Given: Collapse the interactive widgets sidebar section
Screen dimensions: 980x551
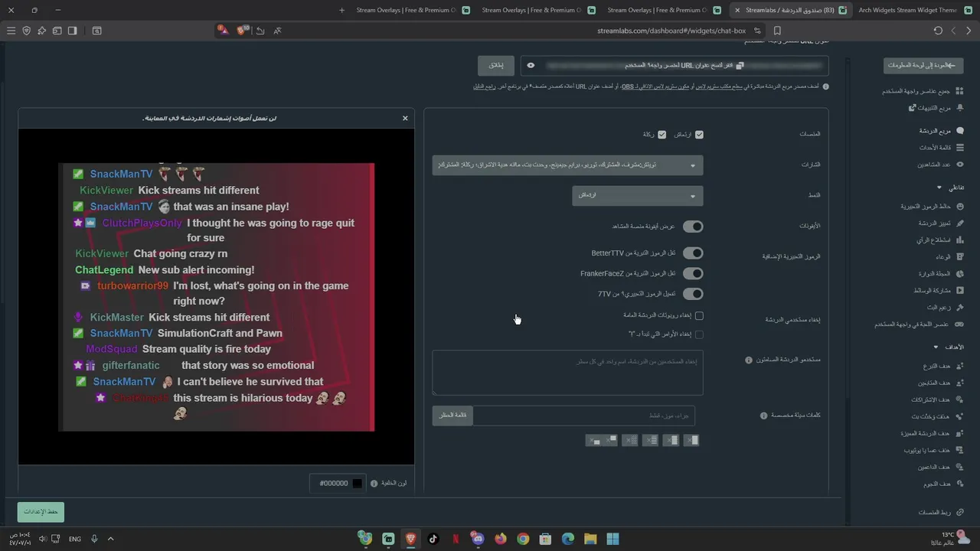Looking at the screenshot, I should pyautogui.click(x=939, y=187).
